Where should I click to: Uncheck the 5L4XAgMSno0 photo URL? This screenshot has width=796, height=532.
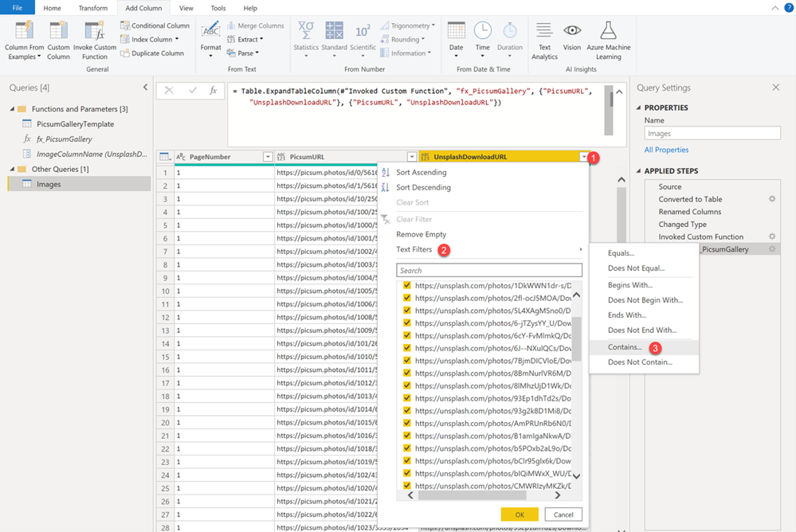(x=406, y=310)
